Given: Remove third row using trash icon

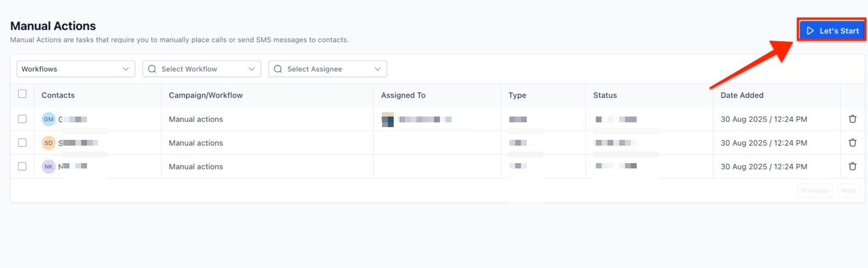Looking at the screenshot, I should pyautogui.click(x=852, y=166).
